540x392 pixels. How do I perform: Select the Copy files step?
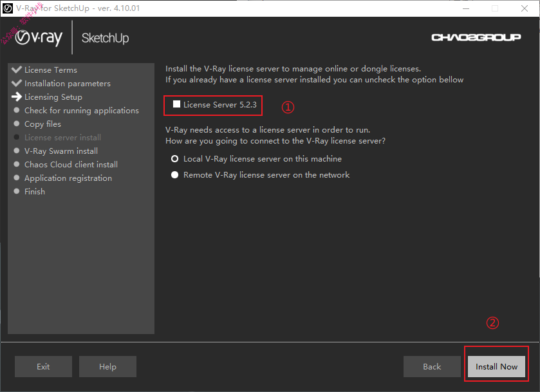point(42,124)
